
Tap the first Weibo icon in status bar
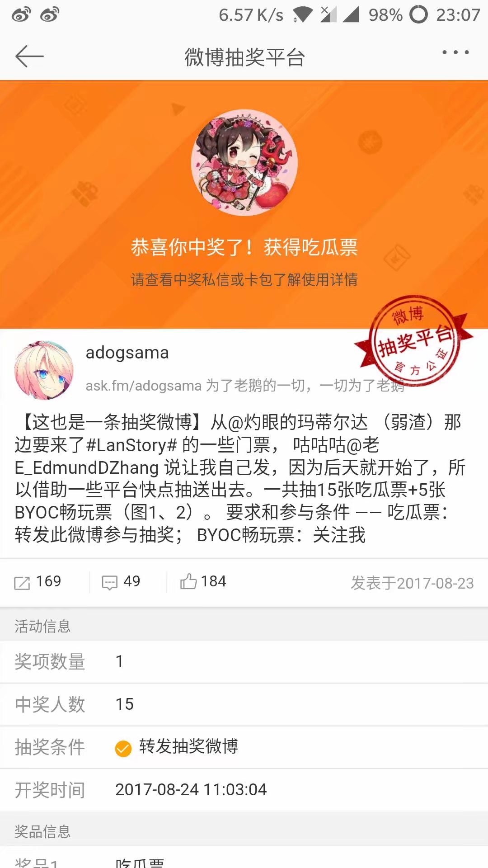click(x=21, y=15)
